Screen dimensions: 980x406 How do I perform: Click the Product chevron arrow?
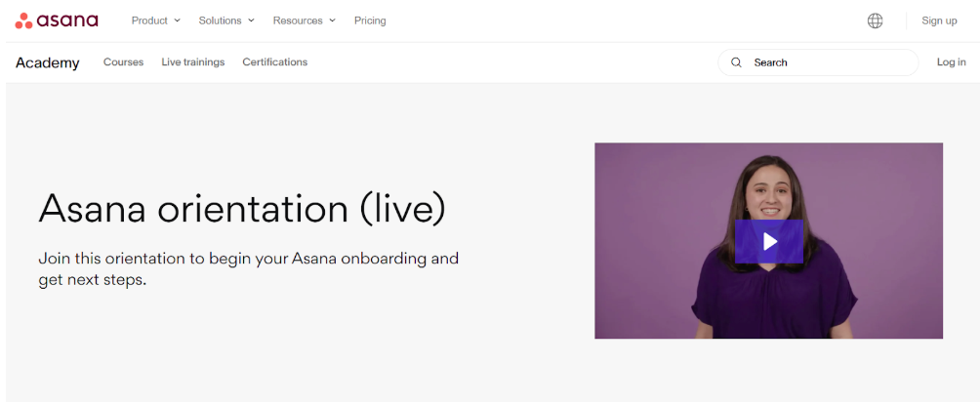[178, 20]
